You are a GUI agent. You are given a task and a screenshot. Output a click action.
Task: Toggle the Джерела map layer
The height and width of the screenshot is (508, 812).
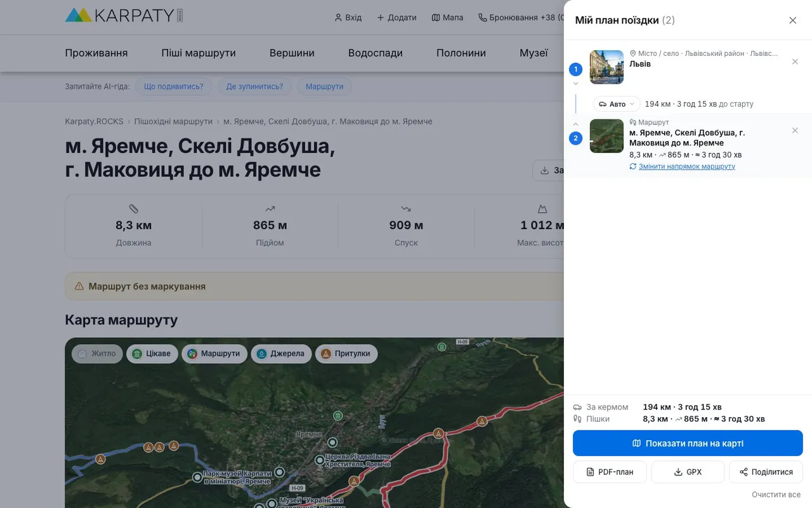click(281, 354)
